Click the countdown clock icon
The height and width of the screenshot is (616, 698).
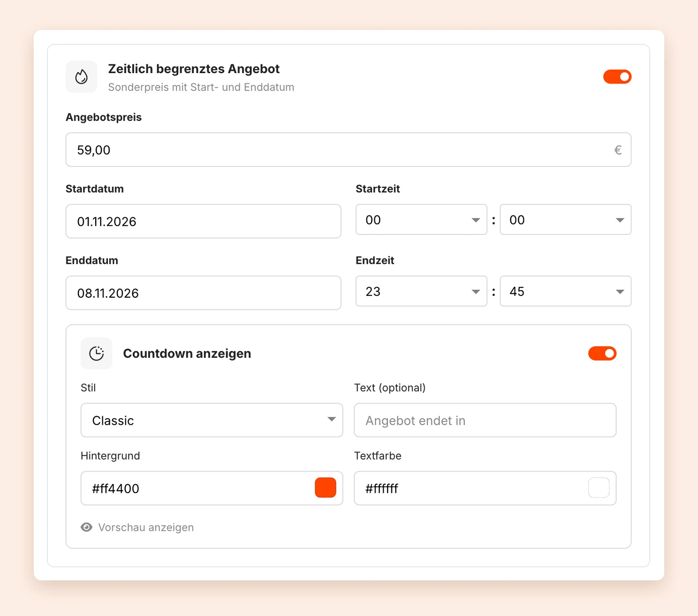tap(97, 353)
